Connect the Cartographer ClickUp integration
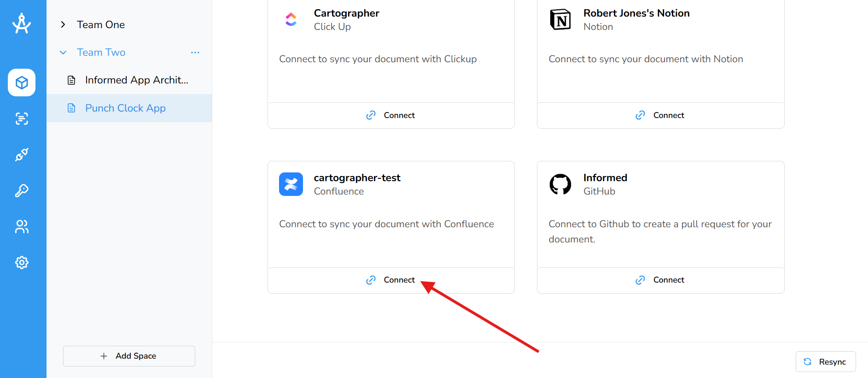Image resolution: width=868 pixels, height=378 pixels. point(391,115)
